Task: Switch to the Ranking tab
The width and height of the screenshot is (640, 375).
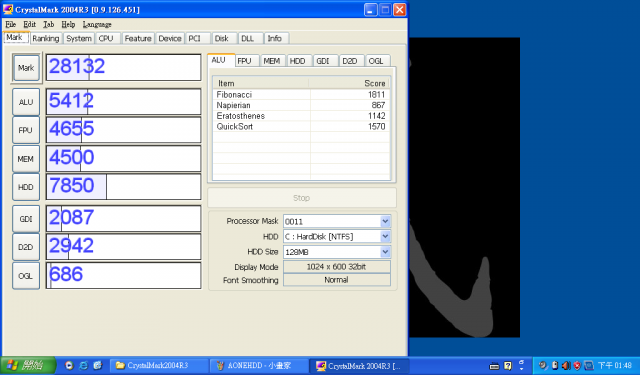Action: (46, 38)
